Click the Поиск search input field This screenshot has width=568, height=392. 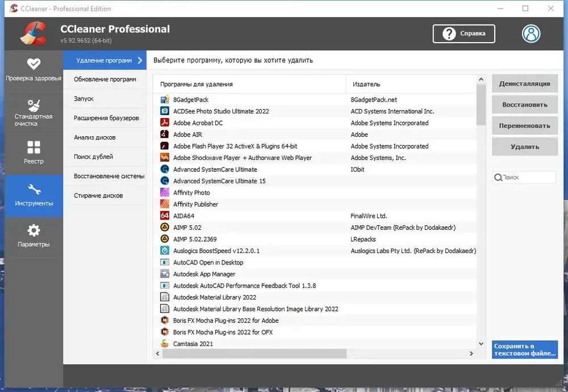[x=524, y=178]
